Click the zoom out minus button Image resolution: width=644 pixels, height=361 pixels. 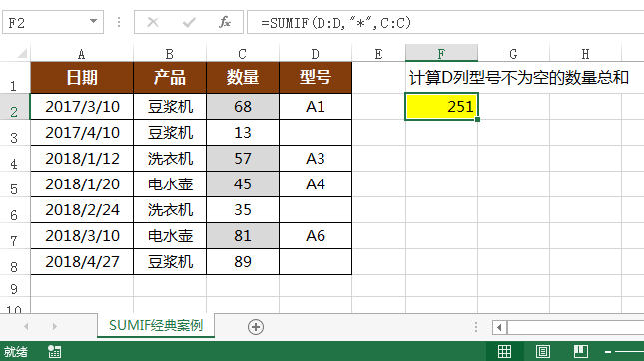coord(608,352)
